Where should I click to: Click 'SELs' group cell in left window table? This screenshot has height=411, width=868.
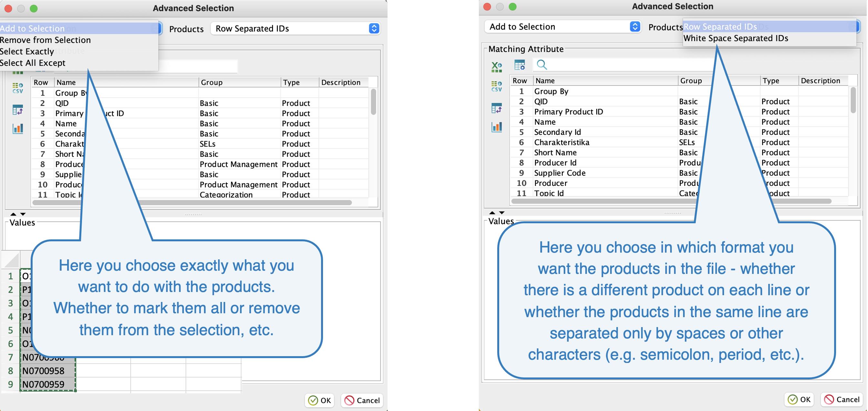pos(239,144)
